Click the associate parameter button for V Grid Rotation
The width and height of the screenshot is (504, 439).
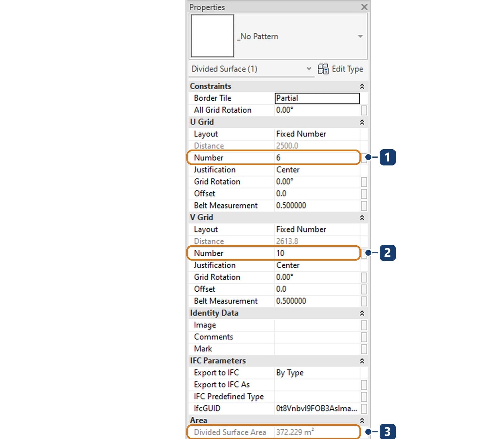pyautogui.click(x=364, y=277)
